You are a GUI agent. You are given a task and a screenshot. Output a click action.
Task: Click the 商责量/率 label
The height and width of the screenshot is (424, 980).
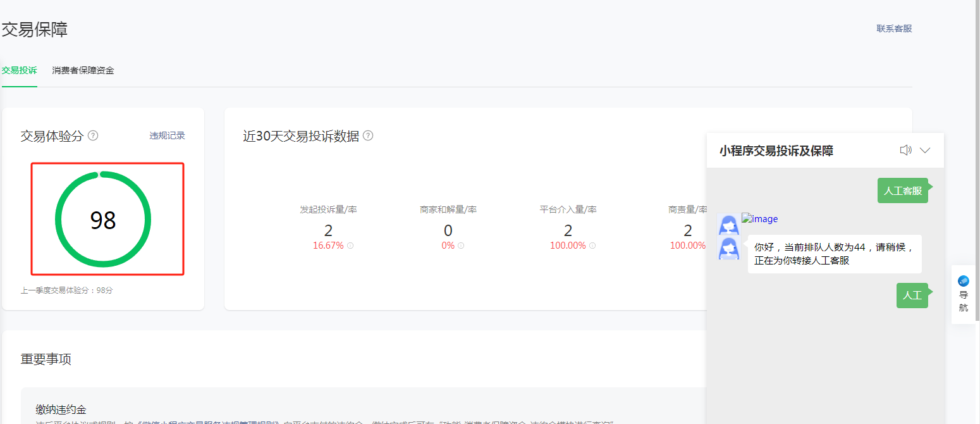(x=687, y=209)
